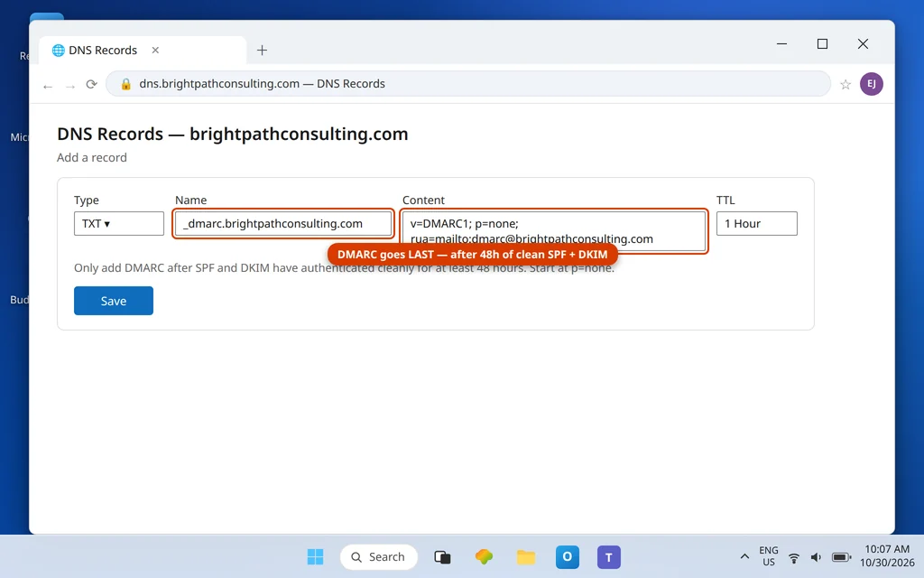This screenshot has width=924, height=578.
Task: Open the Copilot icon on the taskbar
Action: (484, 556)
